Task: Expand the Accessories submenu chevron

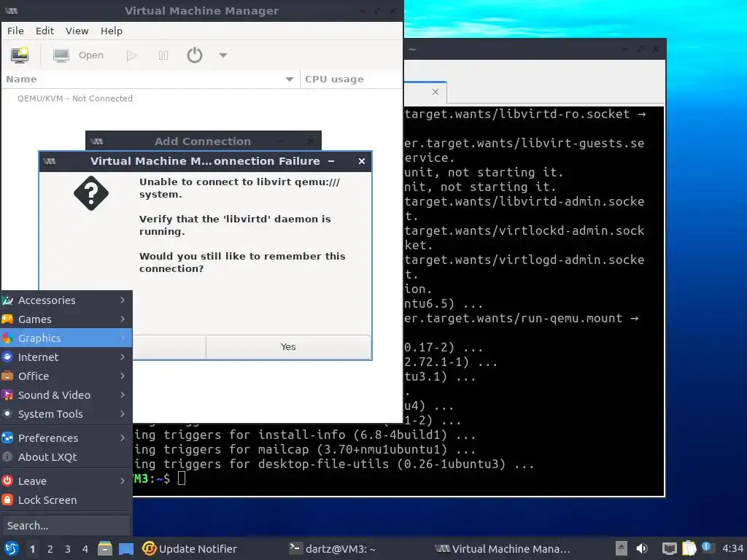Action: [123, 300]
